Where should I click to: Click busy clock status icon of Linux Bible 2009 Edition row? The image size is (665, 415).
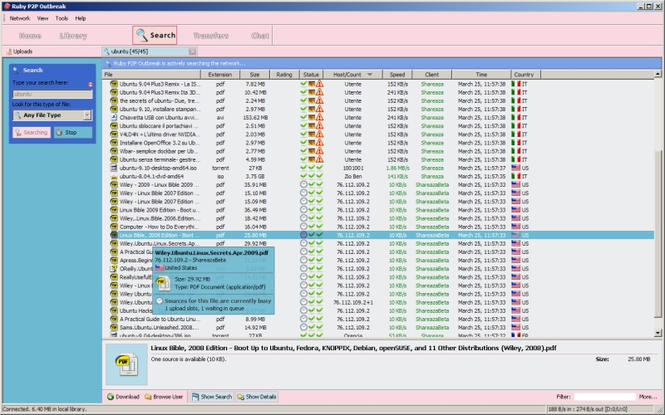303,210
